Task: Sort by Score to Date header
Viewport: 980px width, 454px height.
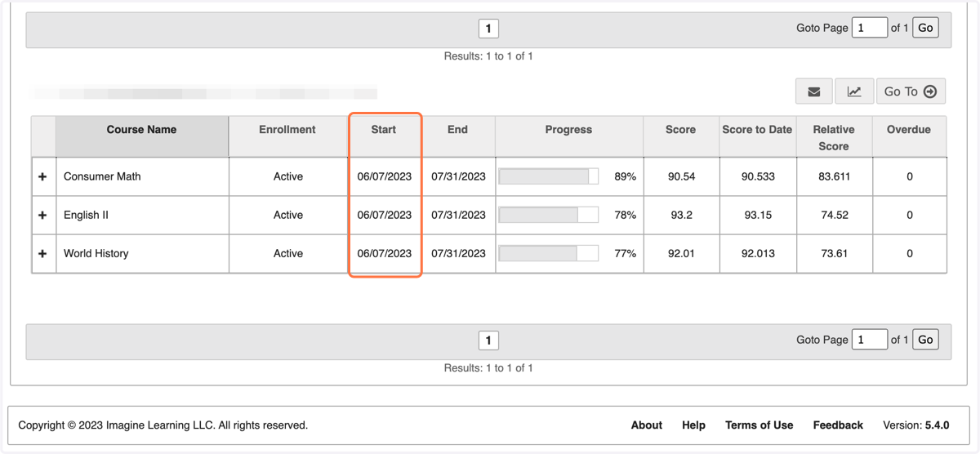Action: [x=757, y=136]
